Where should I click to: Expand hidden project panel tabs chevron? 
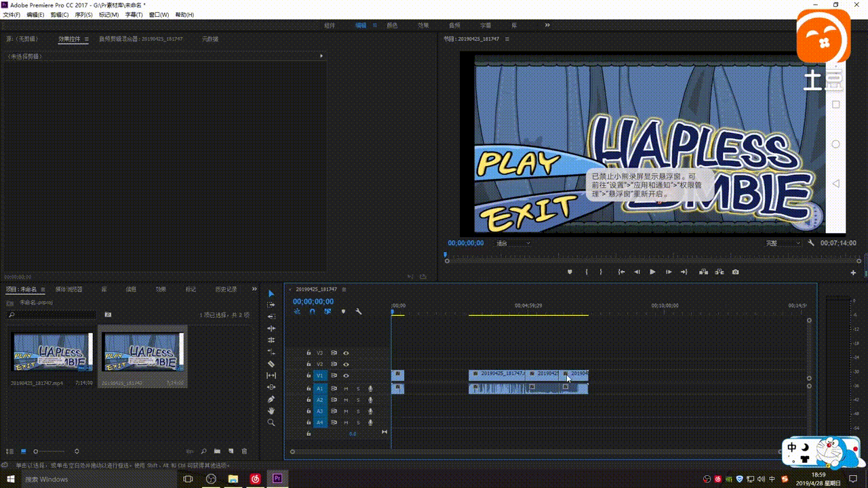click(x=254, y=289)
